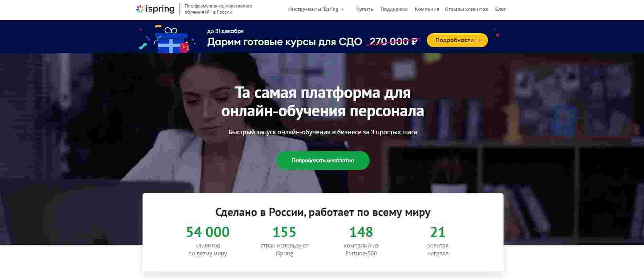Follow the 3 простых шага link
Viewport: 644px width, 279px height.
click(394, 132)
